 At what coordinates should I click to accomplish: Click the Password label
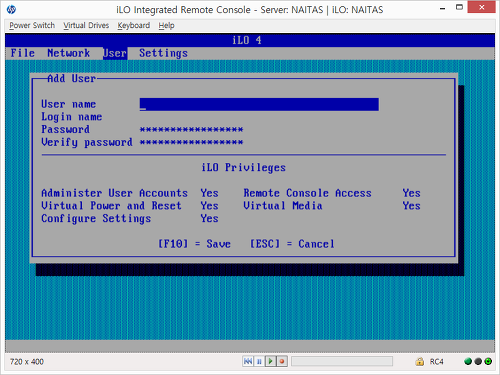[x=65, y=129]
